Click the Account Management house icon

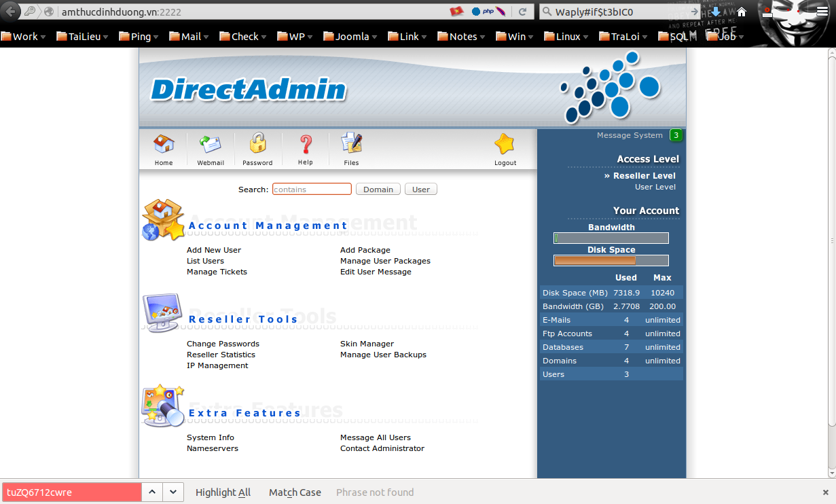[x=163, y=219]
